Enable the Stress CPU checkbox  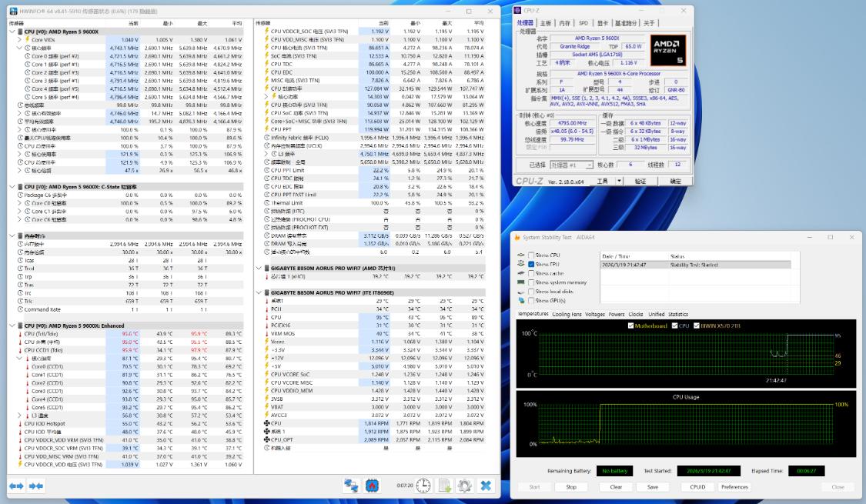click(530, 256)
